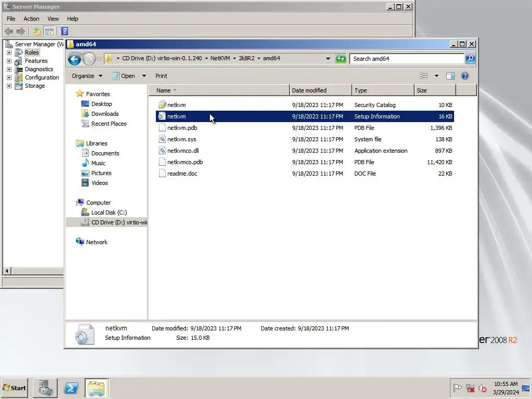Click Server Manager up-folder toolbar icon
The image size is (532, 399).
click(37, 32)
